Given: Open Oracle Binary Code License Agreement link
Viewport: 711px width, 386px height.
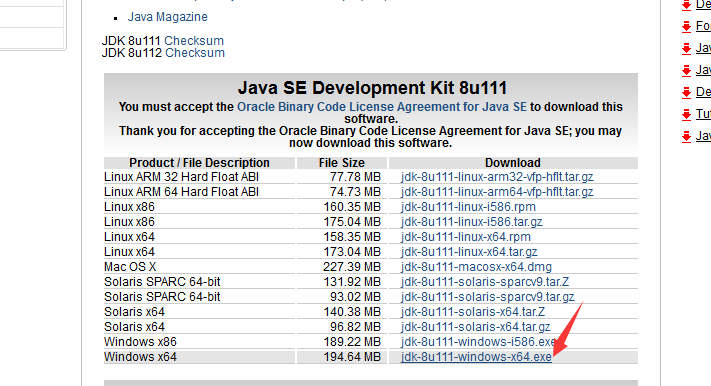Looking at the screenshot, I should tap(382, 107).
